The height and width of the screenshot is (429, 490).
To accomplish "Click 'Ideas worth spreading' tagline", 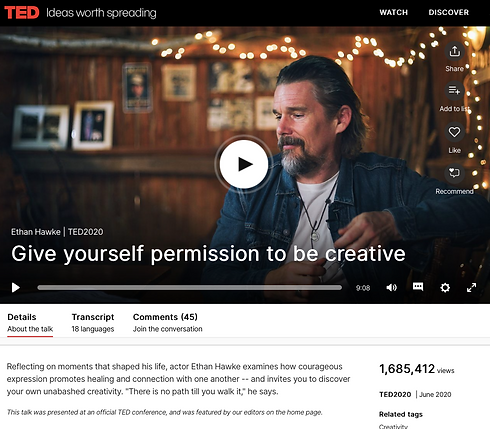I will (x=101, y=13).
